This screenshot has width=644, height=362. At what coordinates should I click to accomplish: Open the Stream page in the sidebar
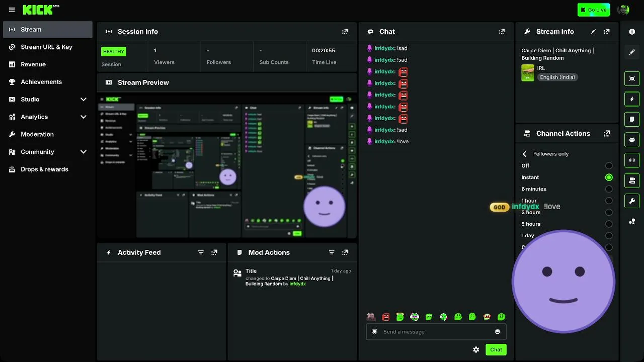pos(48,30)
